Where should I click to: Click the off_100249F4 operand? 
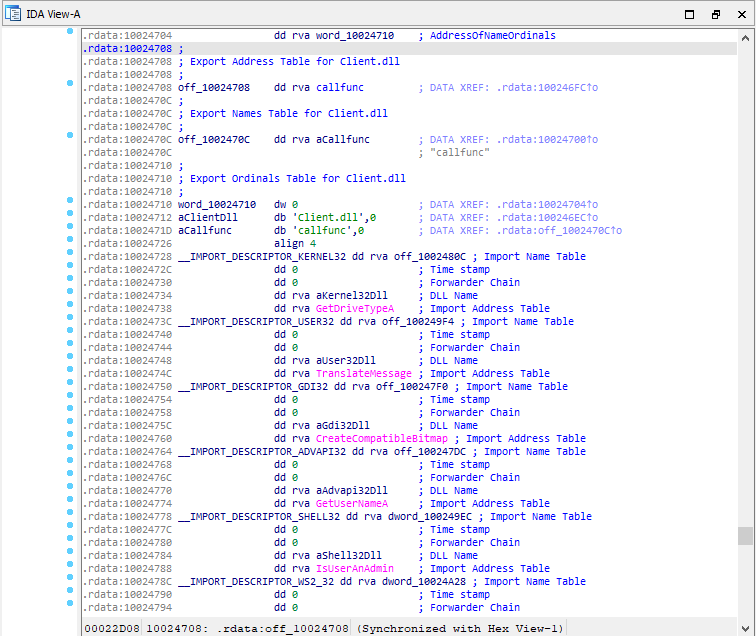coord(418,322)
